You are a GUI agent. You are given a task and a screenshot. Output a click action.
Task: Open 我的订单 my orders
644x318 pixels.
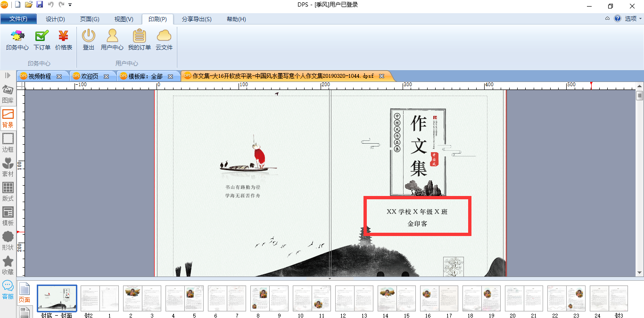pos(140,40)
